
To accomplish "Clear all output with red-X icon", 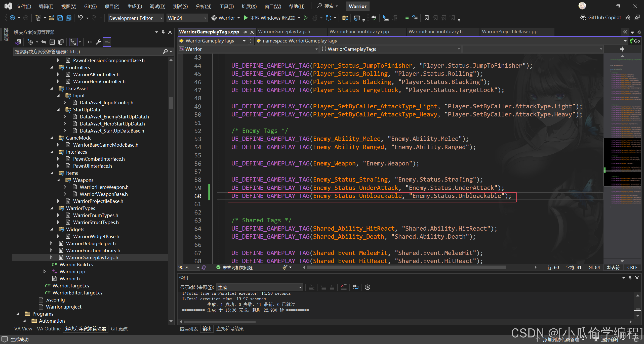I will [344, 287].
